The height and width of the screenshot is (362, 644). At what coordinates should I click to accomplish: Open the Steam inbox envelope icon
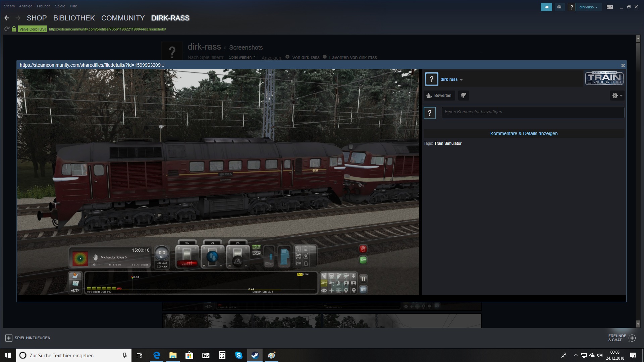click(559, 7)
